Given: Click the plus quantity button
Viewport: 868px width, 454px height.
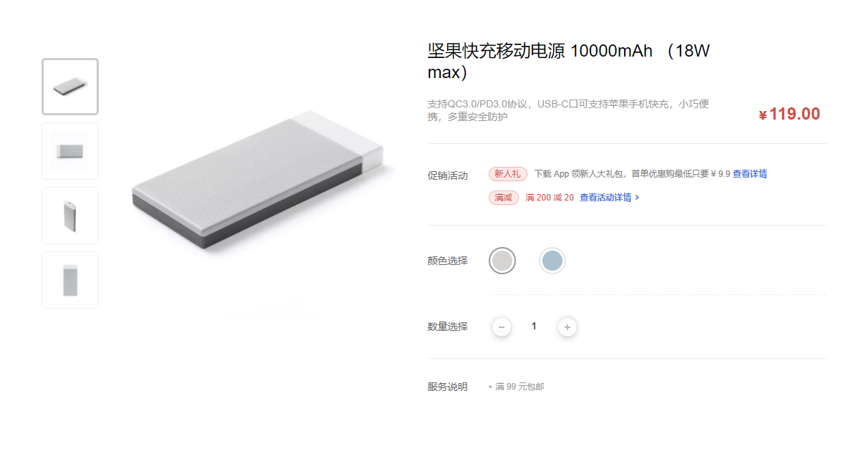Looking at the screenshot, I should click(x=567, y=327).
